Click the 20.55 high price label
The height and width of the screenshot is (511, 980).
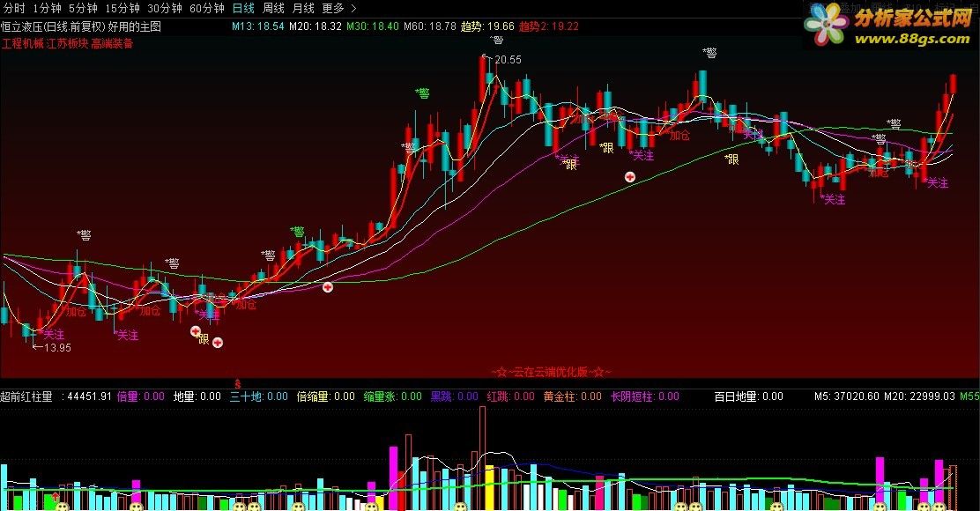(x=508, y=60)
